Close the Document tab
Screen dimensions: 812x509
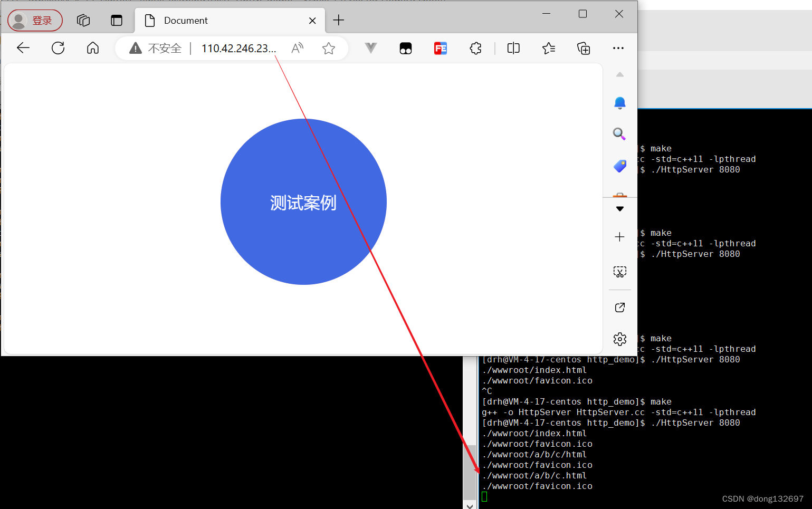click(x=312, y=21)
